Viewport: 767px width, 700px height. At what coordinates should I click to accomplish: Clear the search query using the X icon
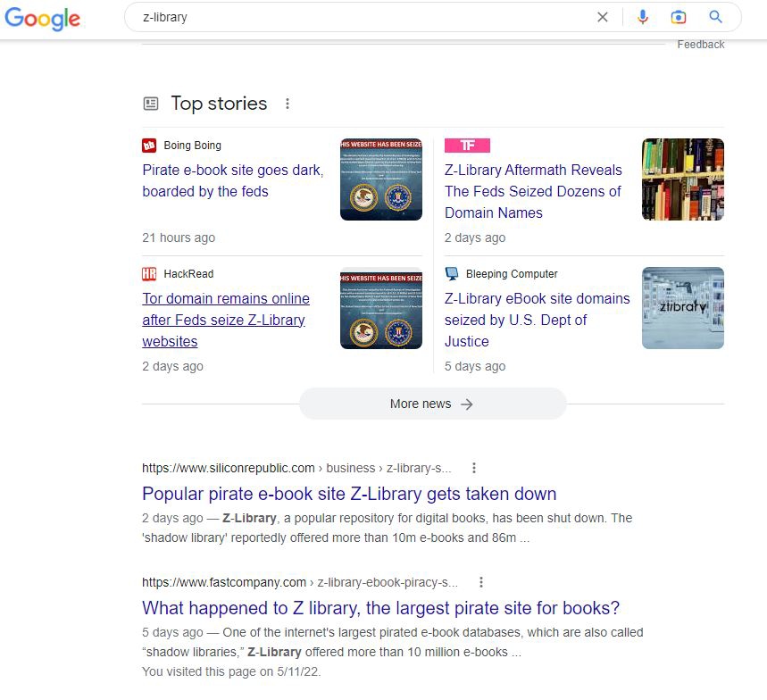pos(603,17)
